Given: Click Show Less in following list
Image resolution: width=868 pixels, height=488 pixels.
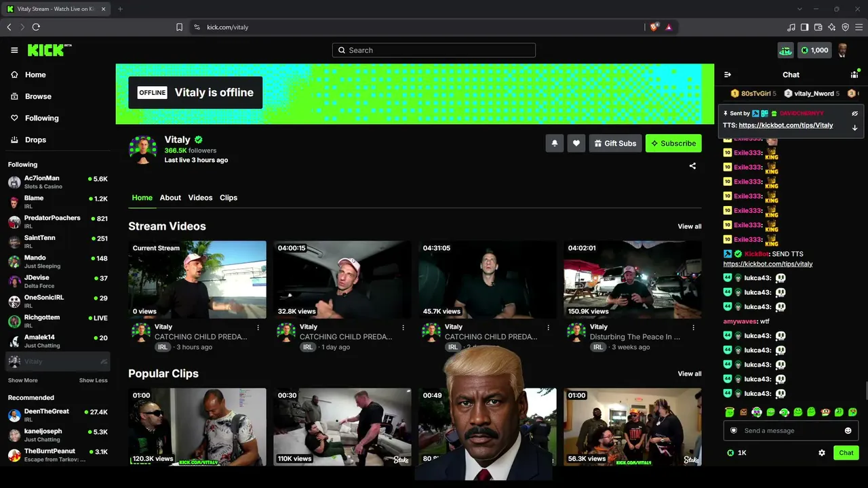Looking at the screenshot, I should 93,380.
